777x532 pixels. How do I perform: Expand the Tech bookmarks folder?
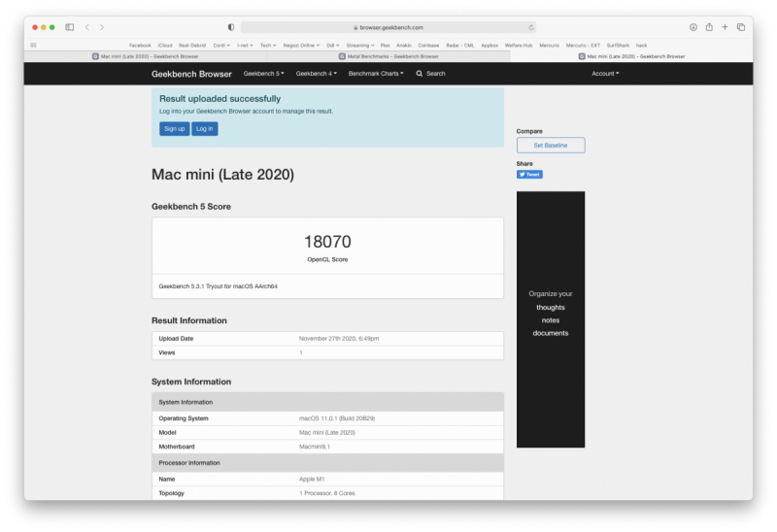pyautogui.click(x=268, y=45)
